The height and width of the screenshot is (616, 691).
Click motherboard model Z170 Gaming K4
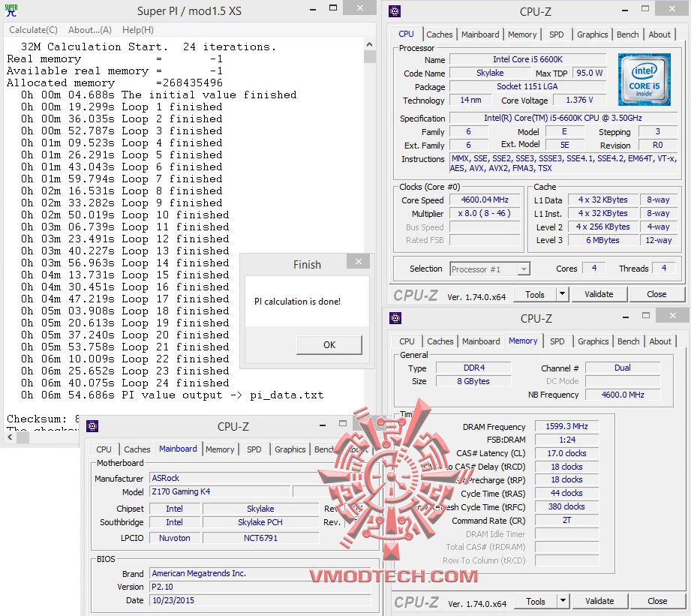coord(220,491)
